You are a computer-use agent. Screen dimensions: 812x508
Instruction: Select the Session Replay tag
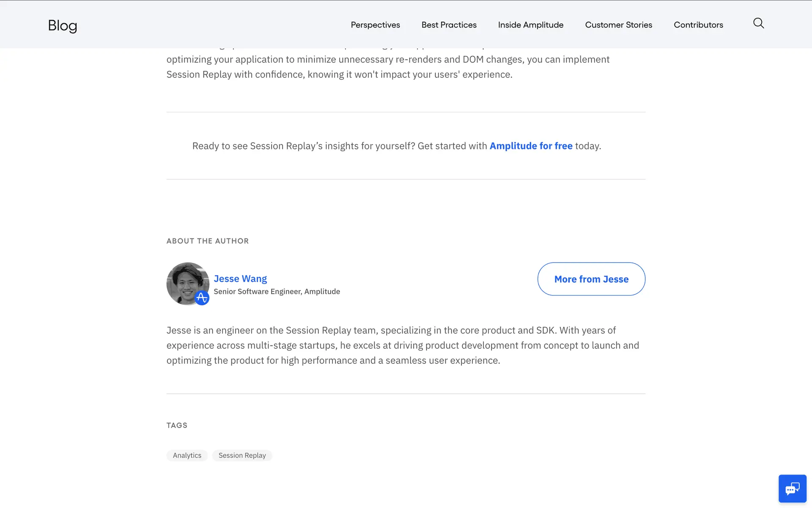242,456
